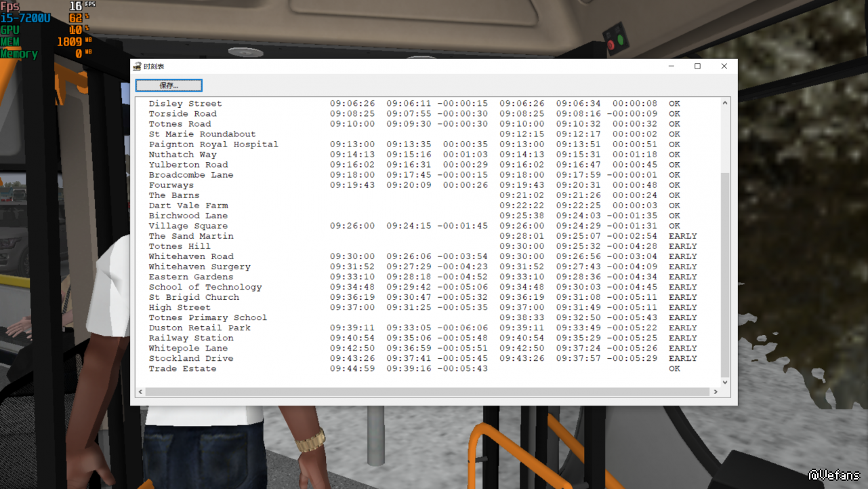Click the 09:25:38 time for Birchwood Lane
Viewport: 868px width, 489px height.
pyautogui.click(x=522, y=216)
